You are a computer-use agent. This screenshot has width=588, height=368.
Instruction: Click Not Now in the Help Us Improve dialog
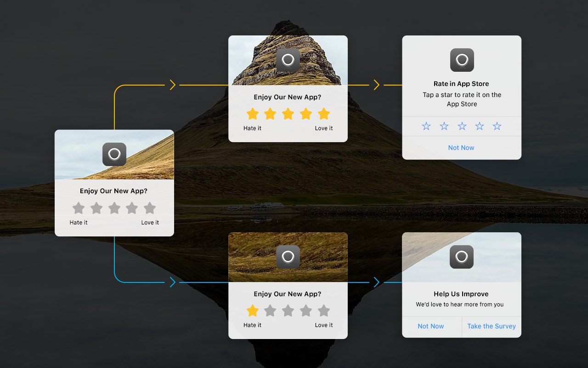point(430,326)
